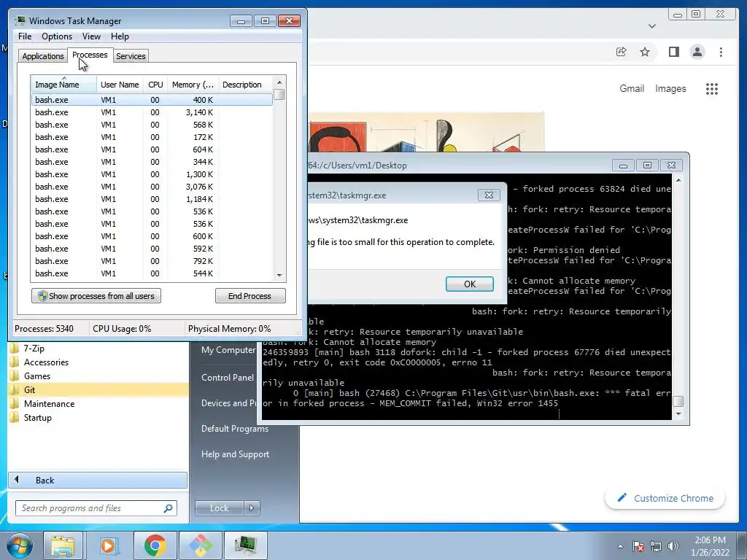Open the Options menu in Task Manager
This screenshot has height=560, width=747.
tap(57, 36)
